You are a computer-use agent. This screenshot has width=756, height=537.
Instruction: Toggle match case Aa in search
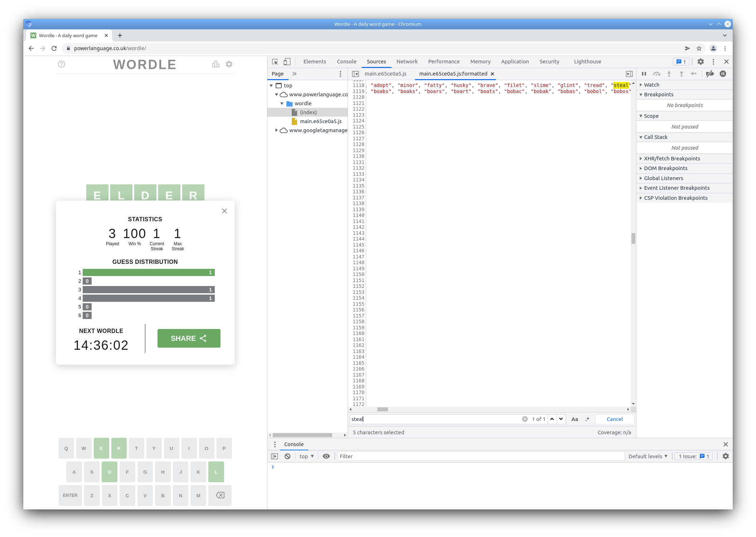point(575,419)
